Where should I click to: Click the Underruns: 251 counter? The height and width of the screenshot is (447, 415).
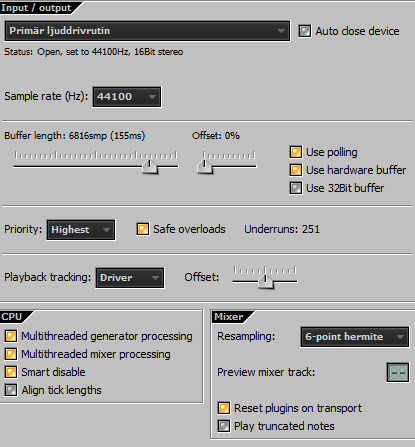(x=282, y=229)
